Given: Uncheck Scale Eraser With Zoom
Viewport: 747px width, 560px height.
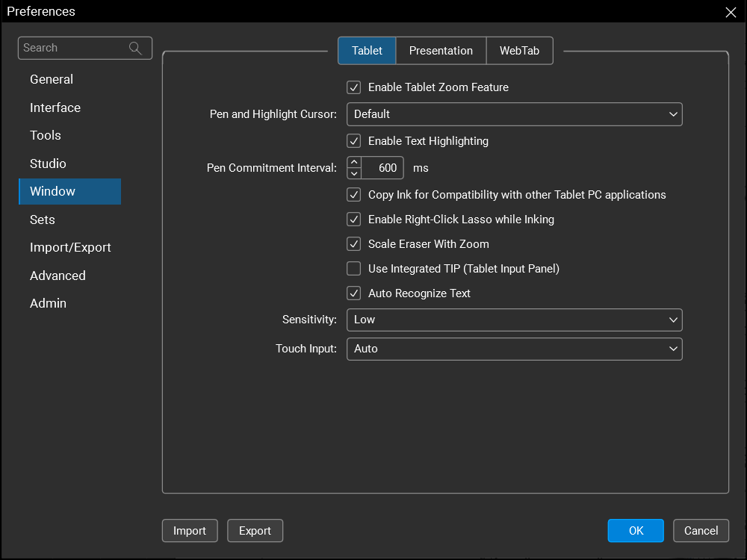Looking at the screenshot, I should tap(354, 244).
